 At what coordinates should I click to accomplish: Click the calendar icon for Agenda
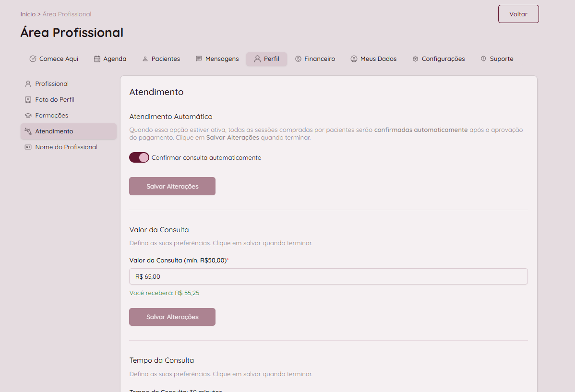click(x=97, y=59)
